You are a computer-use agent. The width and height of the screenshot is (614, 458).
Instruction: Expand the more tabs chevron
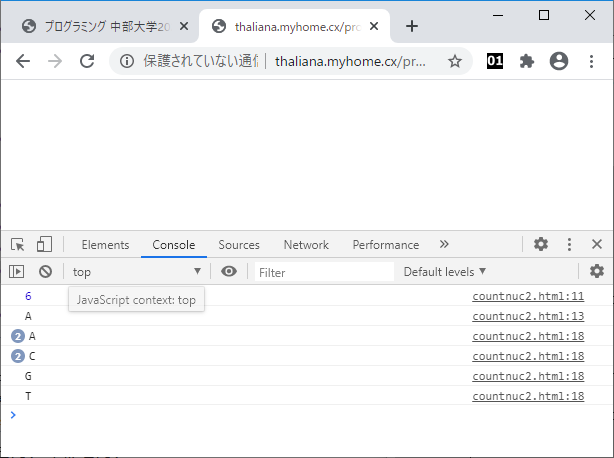(x=444, y=244)
